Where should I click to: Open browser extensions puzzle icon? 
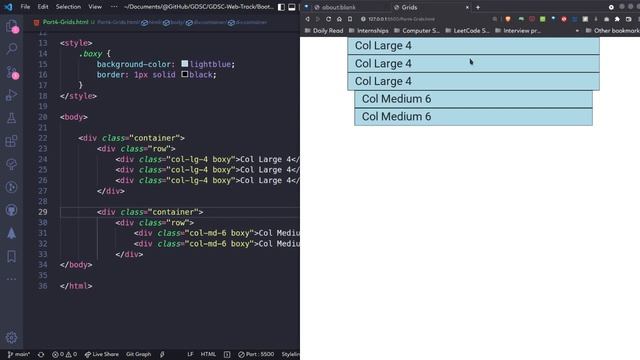pos(617,19)
